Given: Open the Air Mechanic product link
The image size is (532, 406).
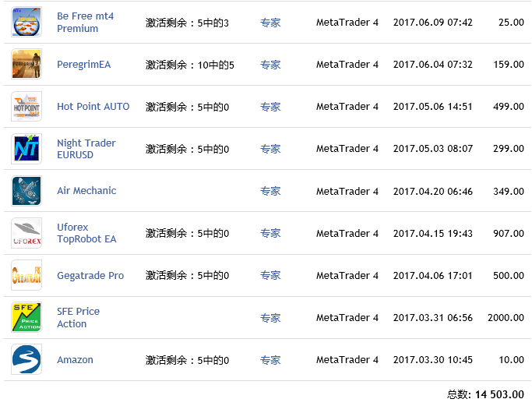Looking at the screenshot, I should [86, 191].
